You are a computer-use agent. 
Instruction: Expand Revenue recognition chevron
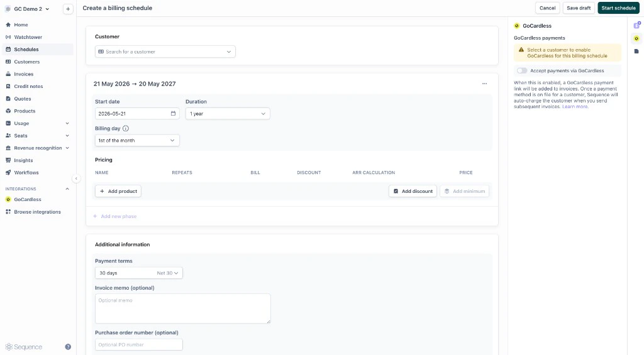tap(67, 148)
